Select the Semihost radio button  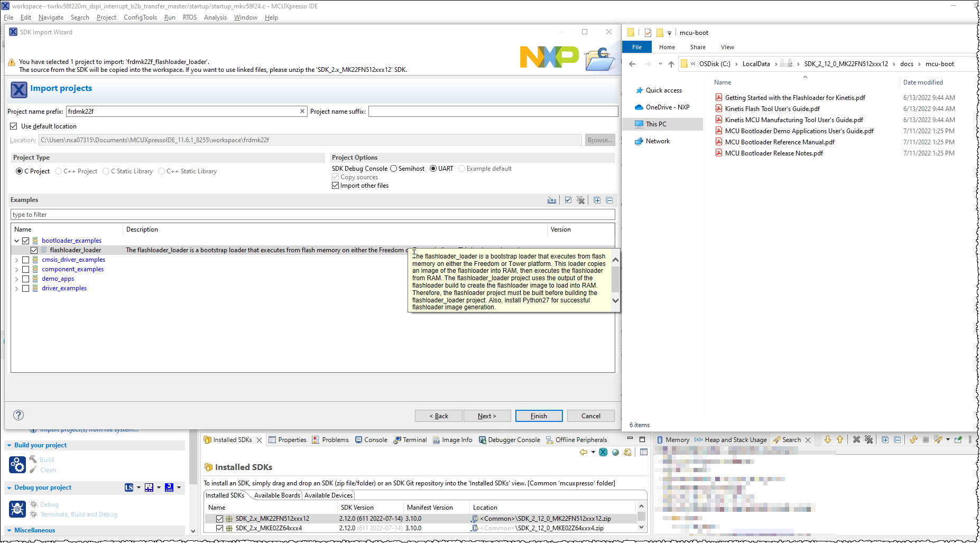coord(393,168)
